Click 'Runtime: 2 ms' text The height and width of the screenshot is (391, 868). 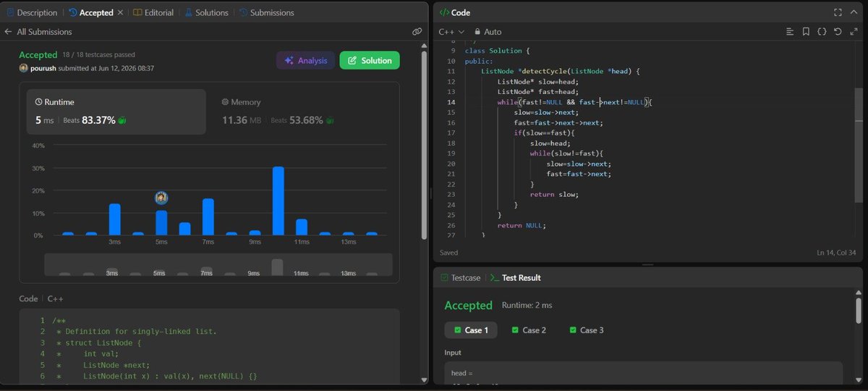[x=528, y=306]
